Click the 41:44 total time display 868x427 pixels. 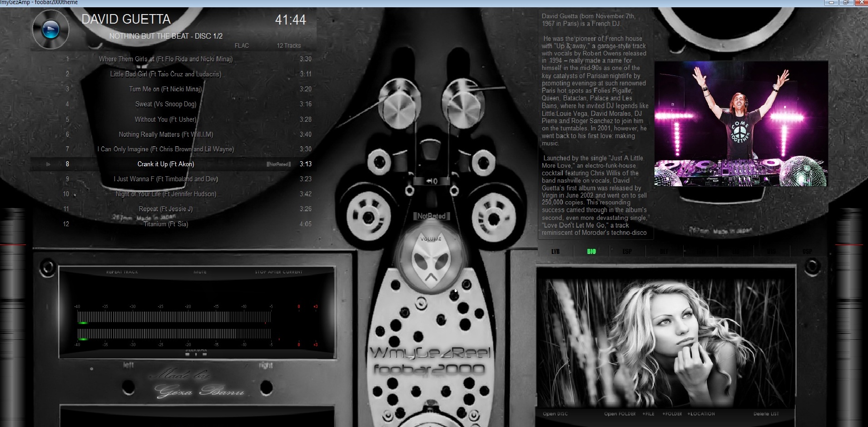[291, 20]
